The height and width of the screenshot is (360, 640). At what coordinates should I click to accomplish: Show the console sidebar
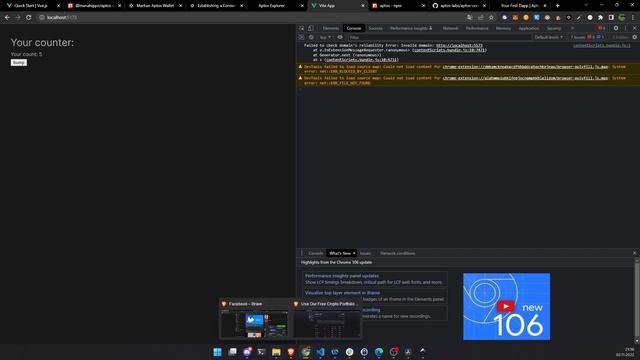(x=302, y=37)
